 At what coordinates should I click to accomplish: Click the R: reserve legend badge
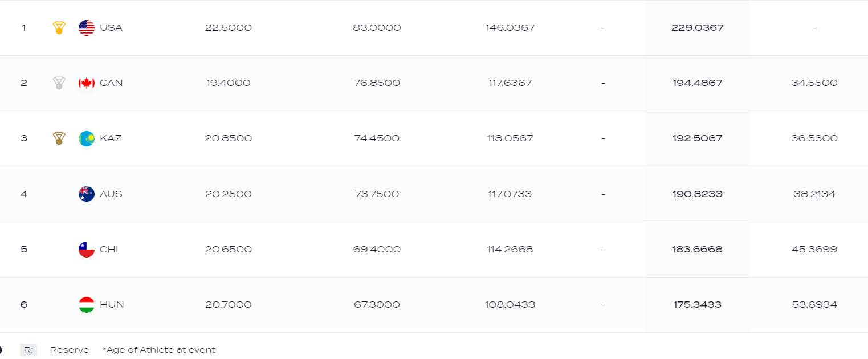pyautogui.click(x=28, y=350)
